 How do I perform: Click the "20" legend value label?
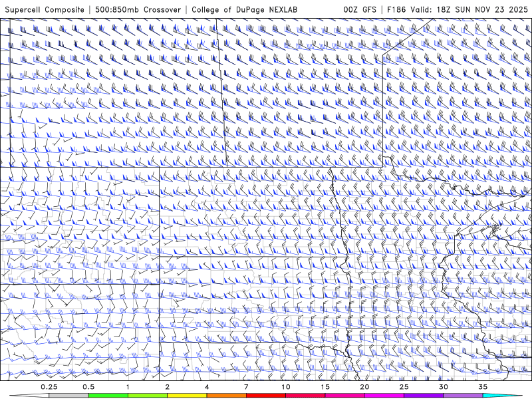(364, 387)
